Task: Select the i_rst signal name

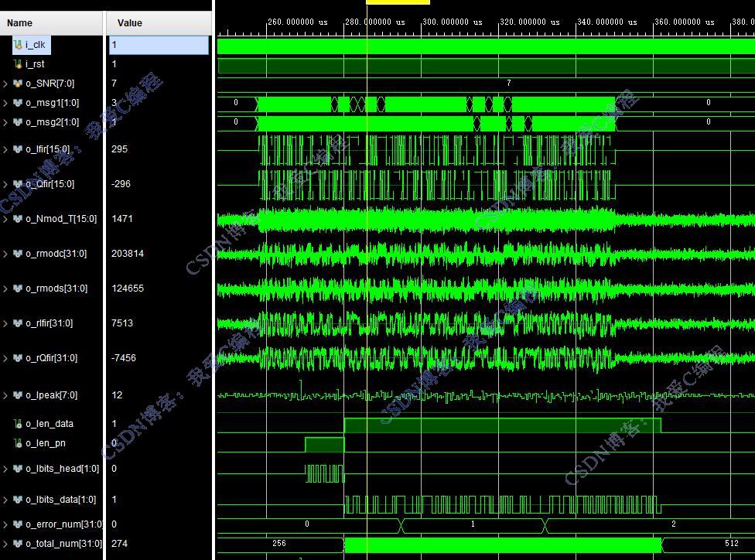Action: point(35,64)
